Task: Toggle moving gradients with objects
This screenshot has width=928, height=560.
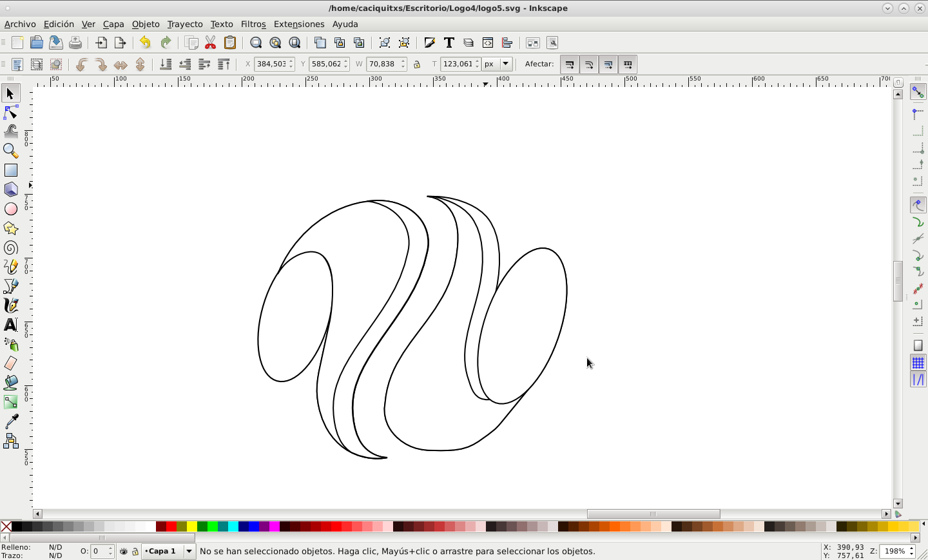Action: point(608,64)
